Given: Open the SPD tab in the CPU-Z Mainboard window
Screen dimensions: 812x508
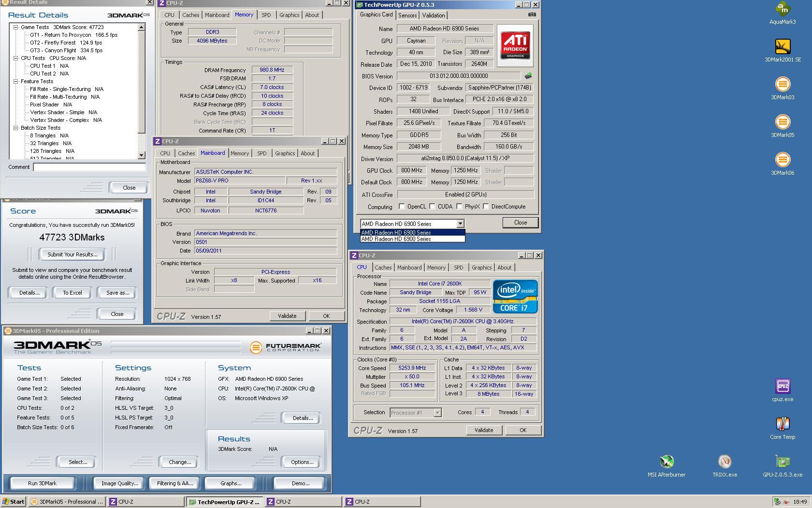Looking at the screenshot, I should tap(262, 153).
